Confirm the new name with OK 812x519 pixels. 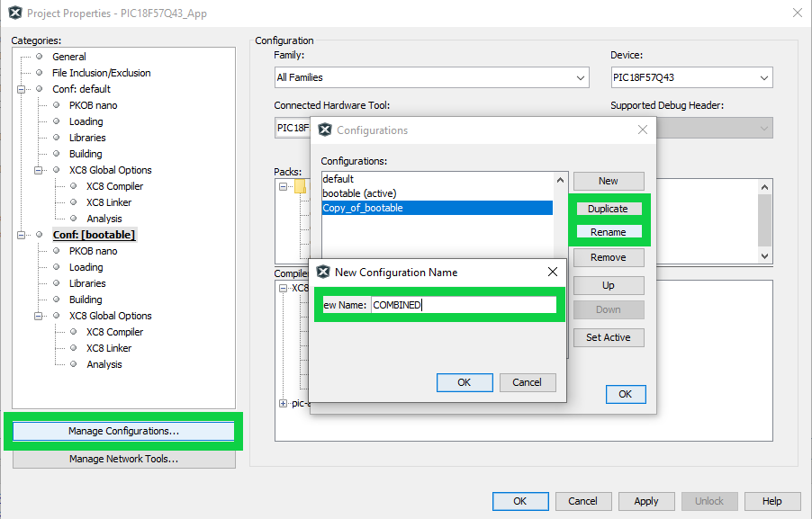coord(464,382)
